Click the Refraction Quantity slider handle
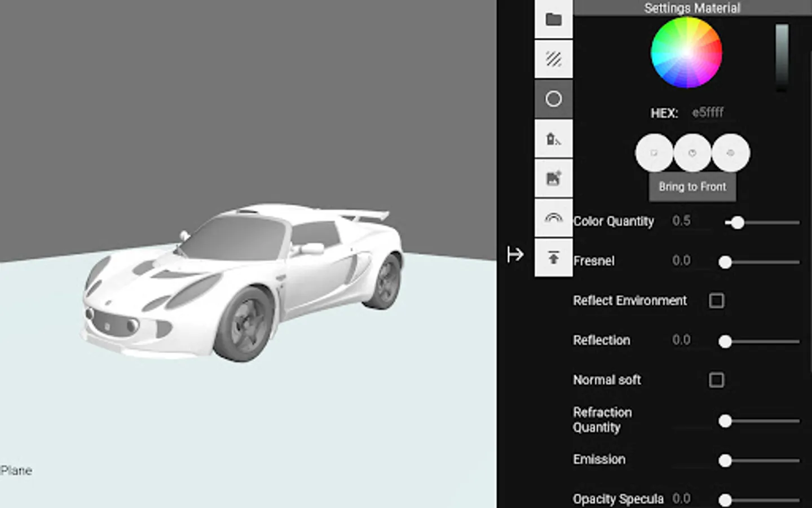The image size is (812, 508). pos(725,421)
